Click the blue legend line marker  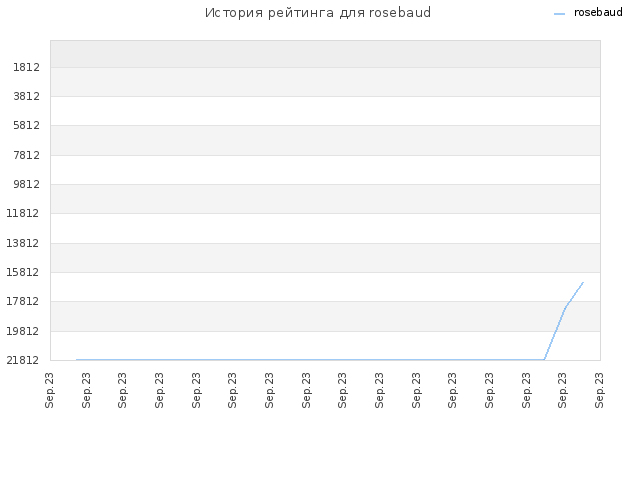coord(560,14)
